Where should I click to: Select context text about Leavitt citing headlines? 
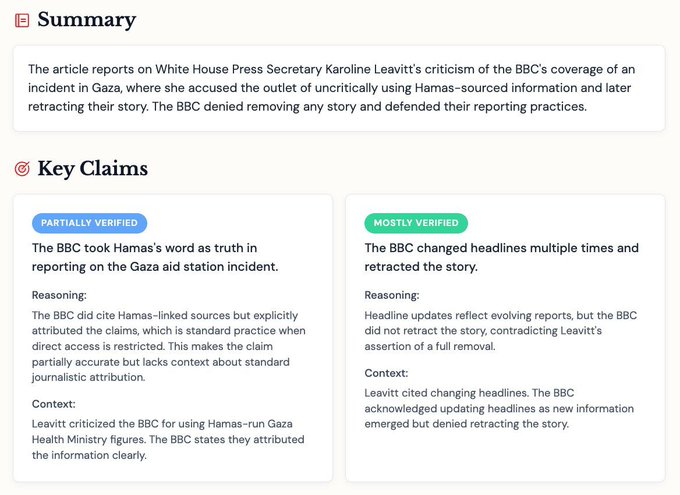499,409
